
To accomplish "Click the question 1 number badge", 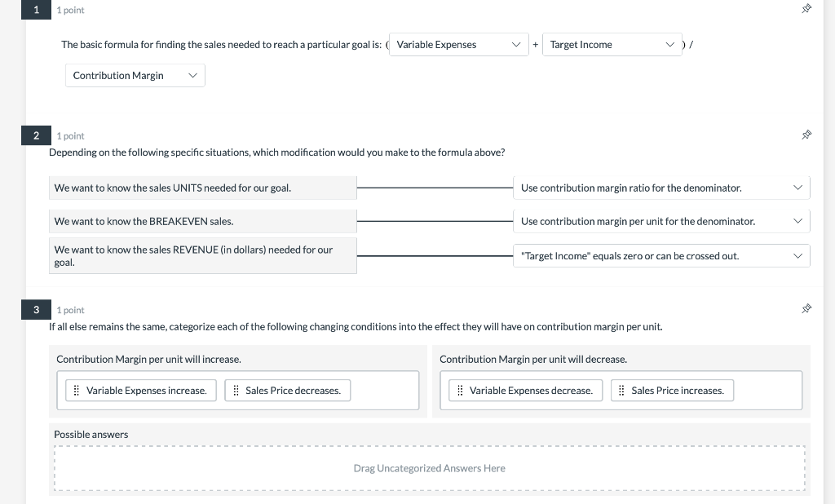I will pyautogui.click(x=36, y=10).
